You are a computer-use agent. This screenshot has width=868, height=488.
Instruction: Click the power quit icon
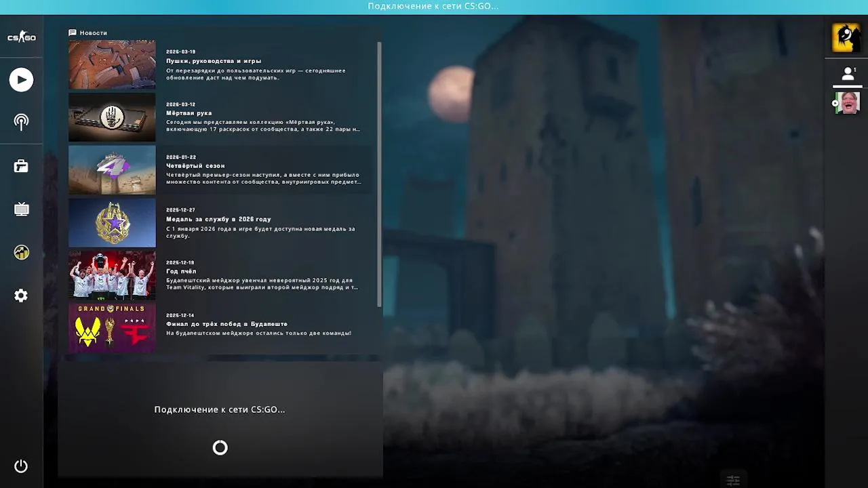coord(21,466)
